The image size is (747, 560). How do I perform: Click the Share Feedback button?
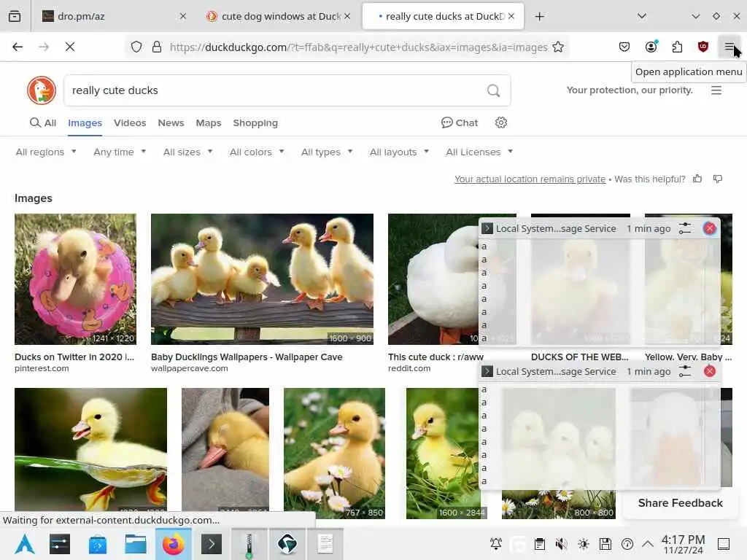point(680,503)
